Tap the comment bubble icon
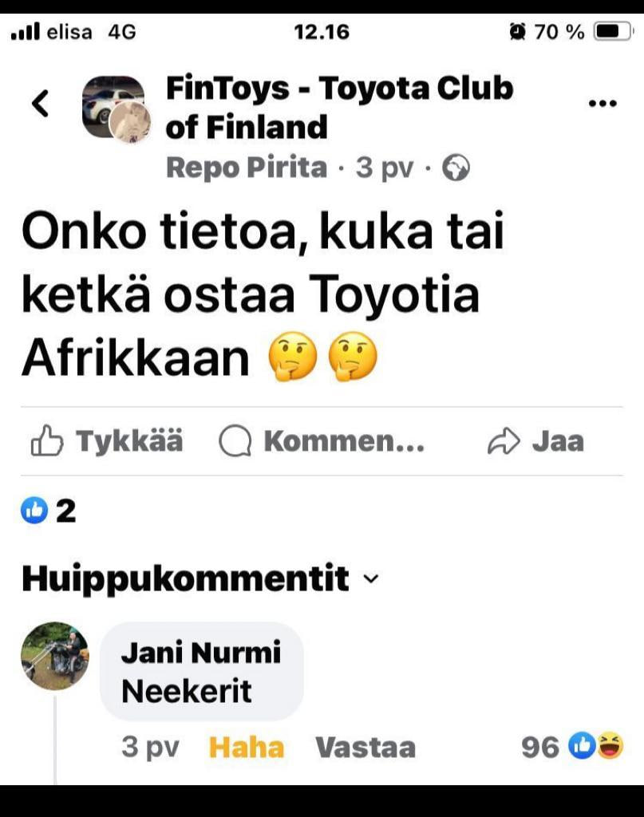 point(235,441)
